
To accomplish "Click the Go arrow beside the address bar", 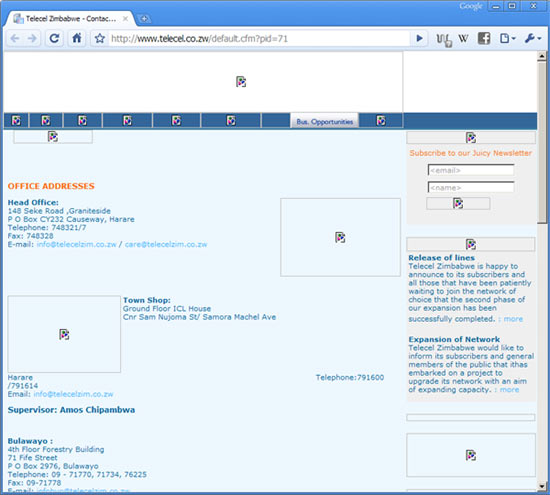I will click(x=419, y=38).
